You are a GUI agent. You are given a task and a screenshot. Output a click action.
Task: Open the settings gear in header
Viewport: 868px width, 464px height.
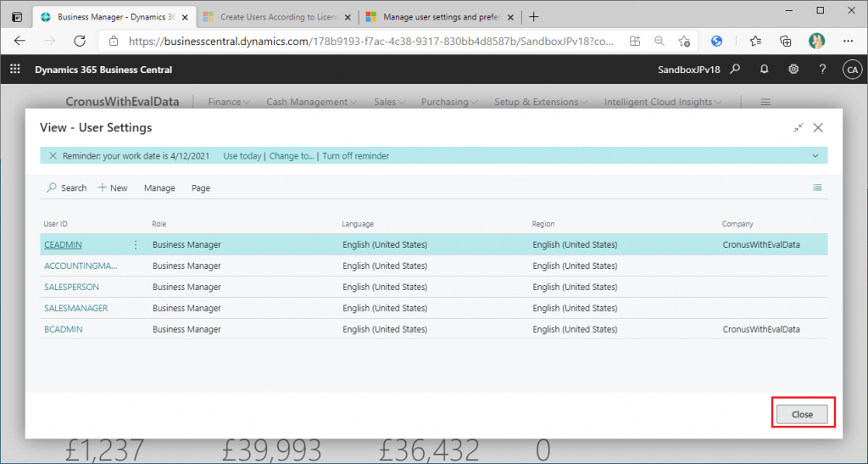[793, 70]
